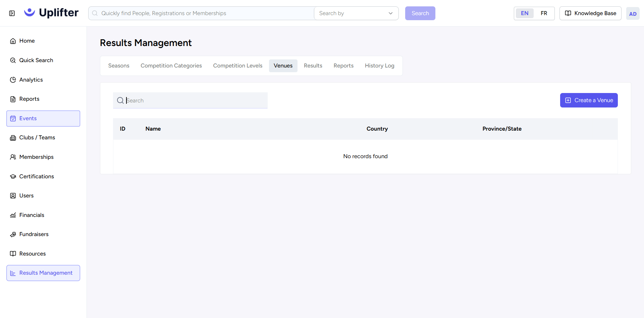Click the Results Management chart icon
Screen dimensions: 644x318
(x=13, y=273)
